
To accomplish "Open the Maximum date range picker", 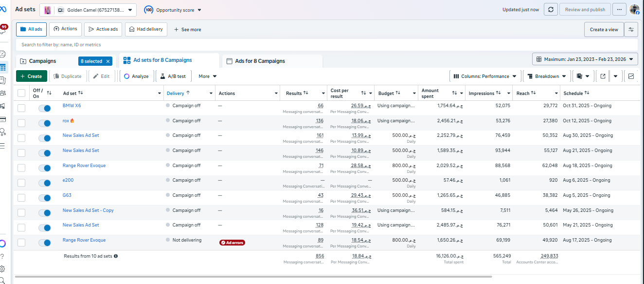I will [585, 59].
